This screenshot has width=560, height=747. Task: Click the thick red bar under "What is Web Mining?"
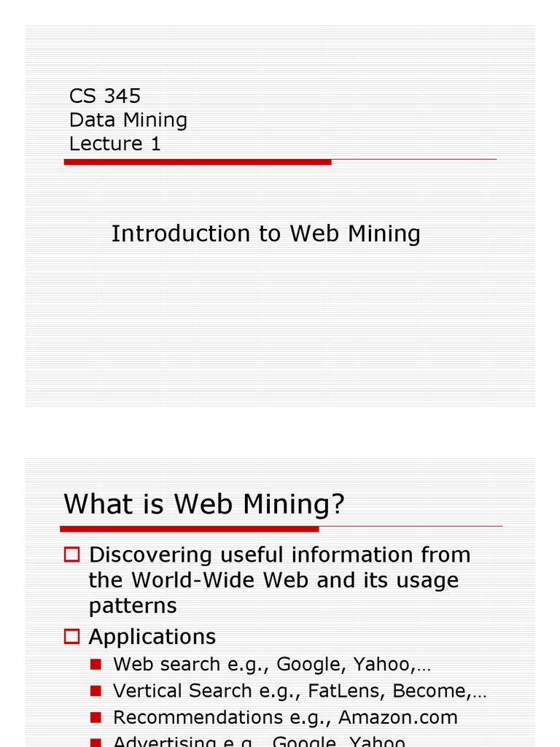(x=190, y=529)
